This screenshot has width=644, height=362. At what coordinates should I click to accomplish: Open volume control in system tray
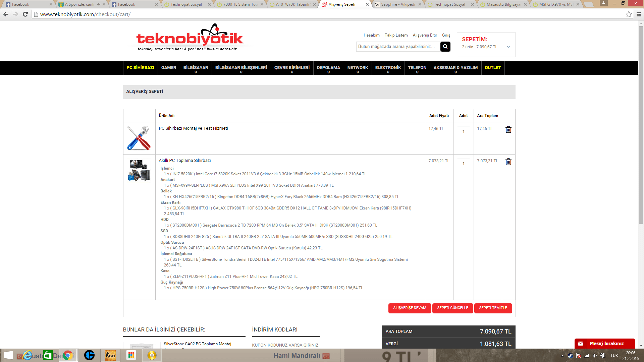click(595, 356)
